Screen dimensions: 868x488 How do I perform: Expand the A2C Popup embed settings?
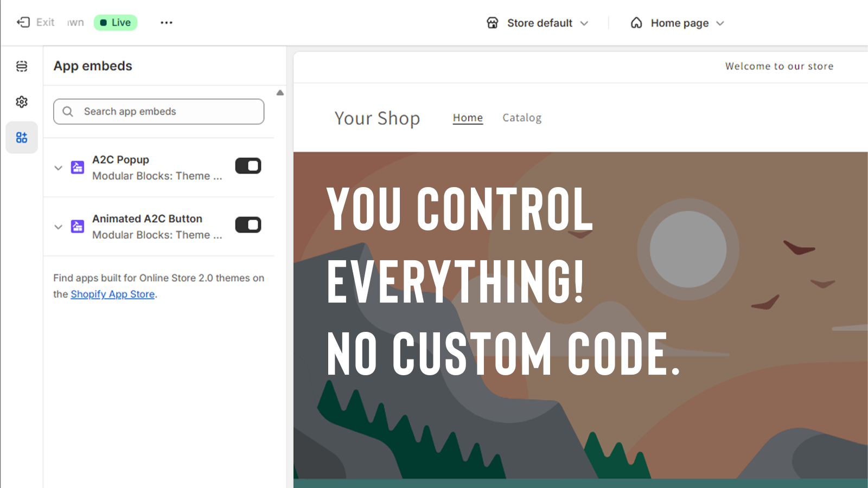pyautogui.click(x=58, y=168)
